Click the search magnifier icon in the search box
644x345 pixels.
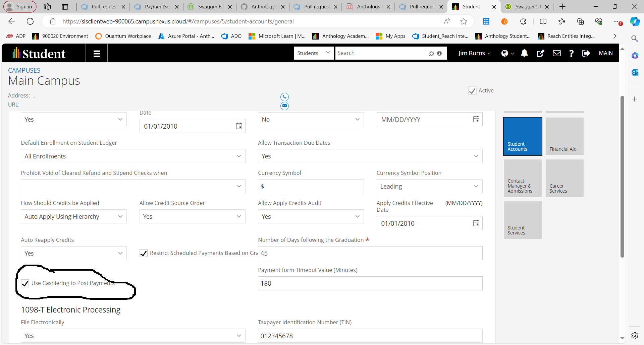pyautogui.click(x=431, y=53)
